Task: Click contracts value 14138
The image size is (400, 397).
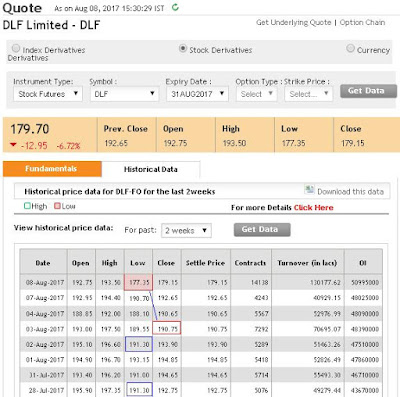Action: [x=259, y=282]
